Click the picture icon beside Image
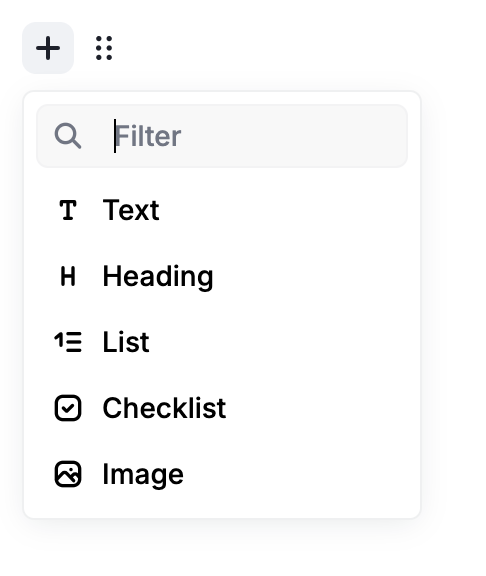 point(68,474)
